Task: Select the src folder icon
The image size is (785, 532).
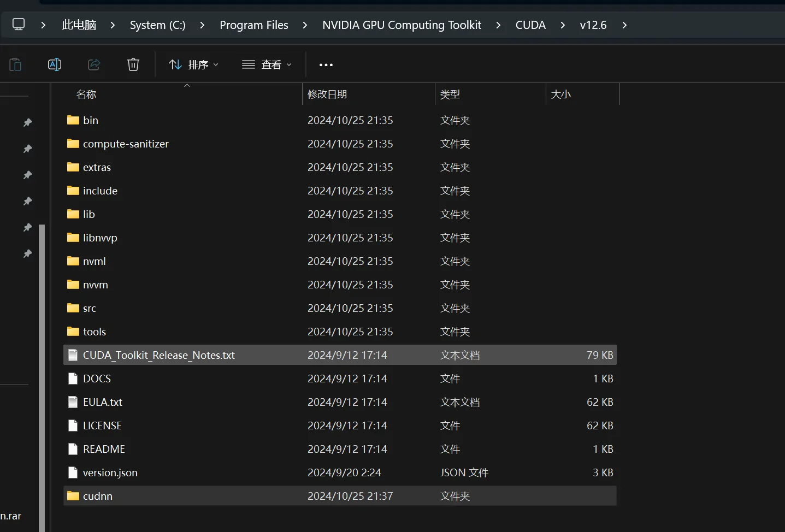Action: pos(73,308)
